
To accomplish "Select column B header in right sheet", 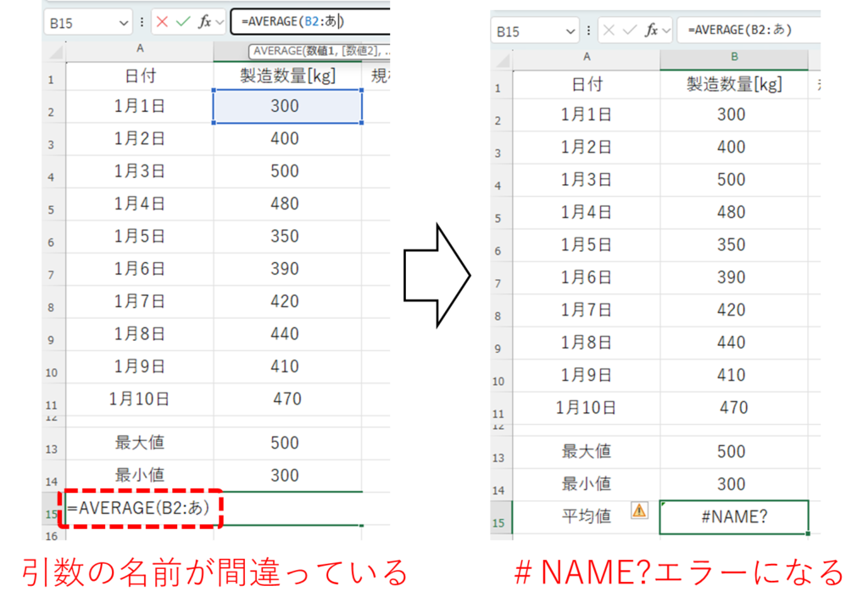I will [x=734, y=57].
